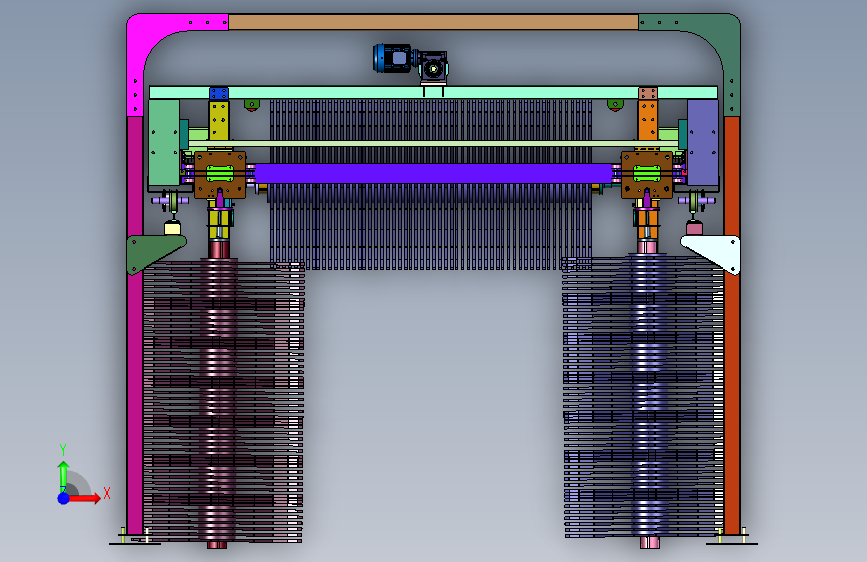The height and width of the screenshot is (562, 867).
Task: Select the cream block under left pulley
Action: click(173, 228)
